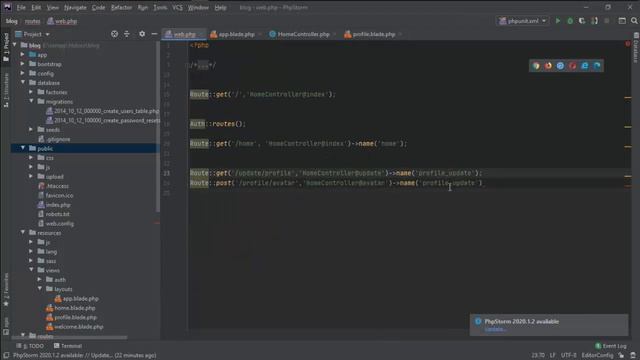Viewport: 640px width, 360px height.
Task: Select create_users_table migration file
Action: click(x=106, y=111)
